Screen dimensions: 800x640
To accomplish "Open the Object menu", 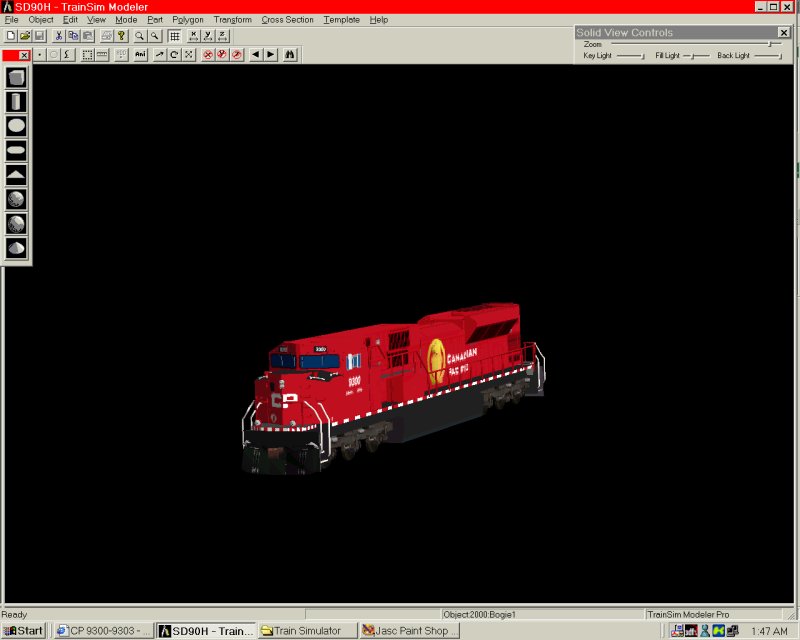I will point(41,19).
